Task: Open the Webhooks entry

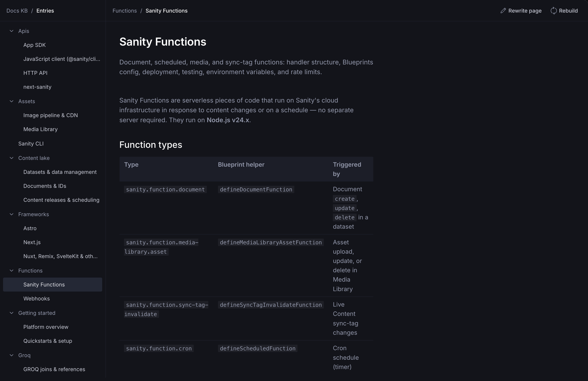Action: (x=52, y=299)
